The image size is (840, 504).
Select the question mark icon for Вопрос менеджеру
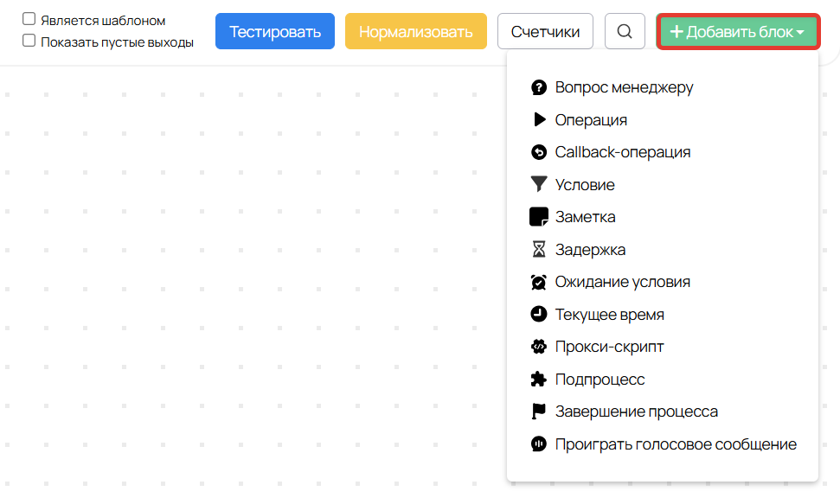538,86
